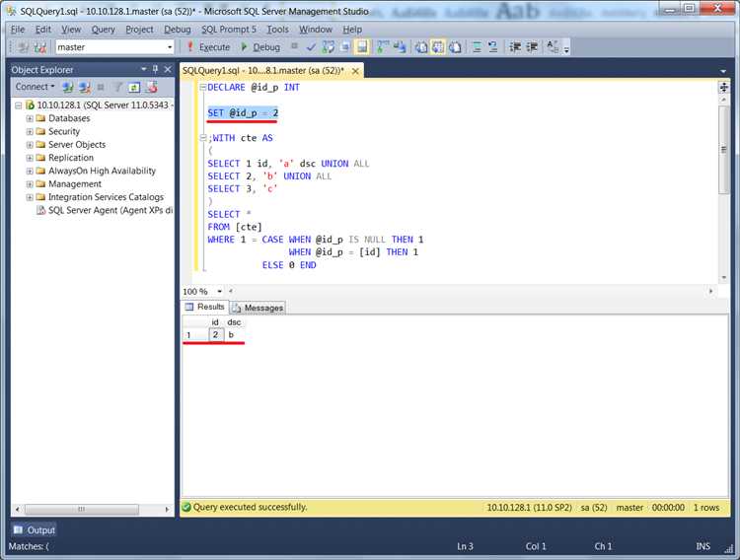Close the Object Explorer panel
This screenshot has height=560, width=740.
(x=168, y=70)
